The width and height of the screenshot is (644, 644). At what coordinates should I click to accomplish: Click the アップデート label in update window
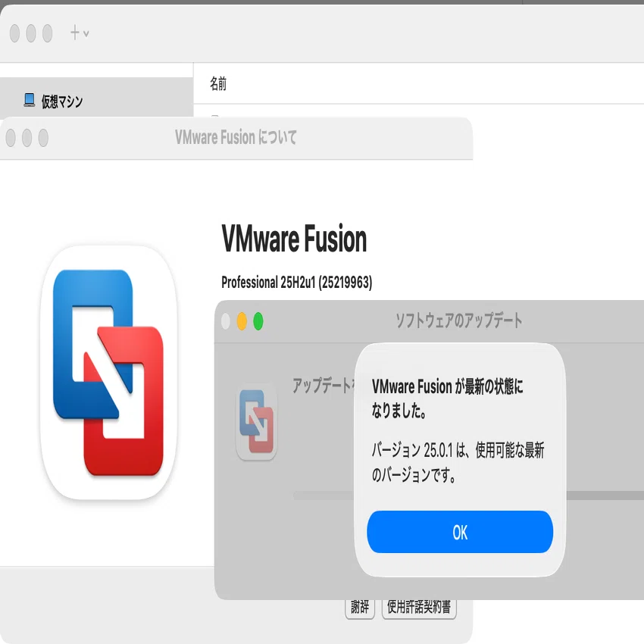(x=324, y=385)
